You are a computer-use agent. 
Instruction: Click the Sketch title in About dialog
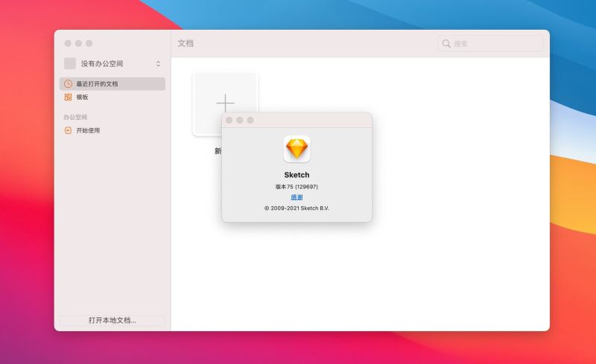point(297,175)
